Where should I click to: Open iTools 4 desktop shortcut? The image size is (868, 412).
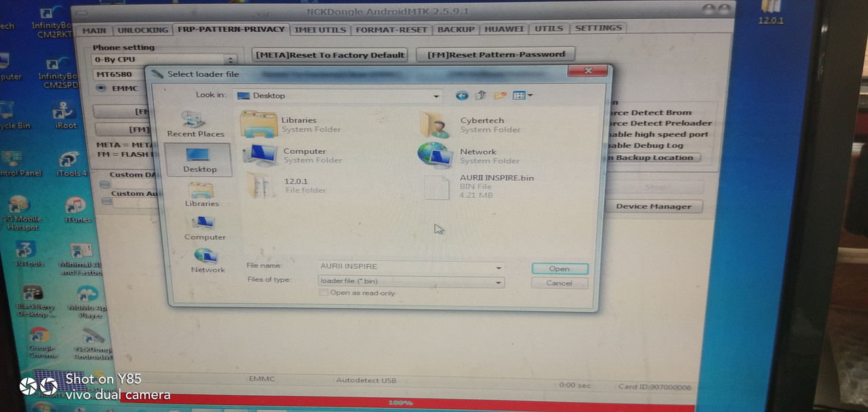tap(71, 165)
